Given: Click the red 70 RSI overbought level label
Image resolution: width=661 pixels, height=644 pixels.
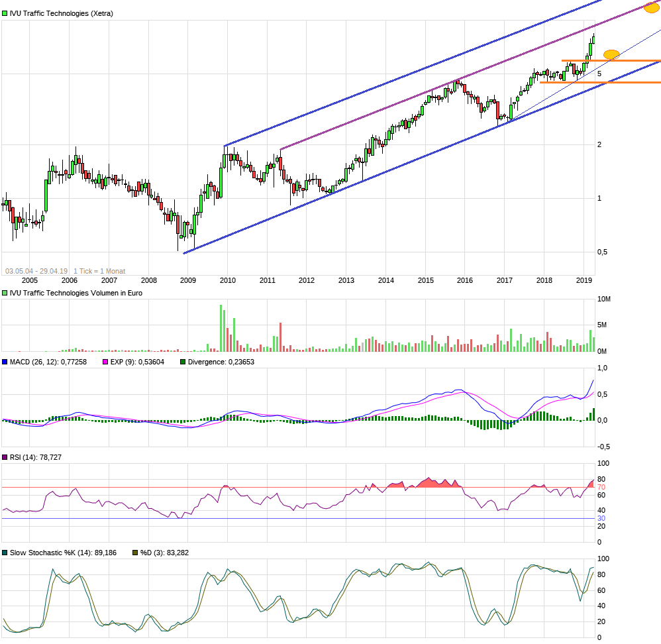Looking at the screenshot, I should [x=601, y=487].
